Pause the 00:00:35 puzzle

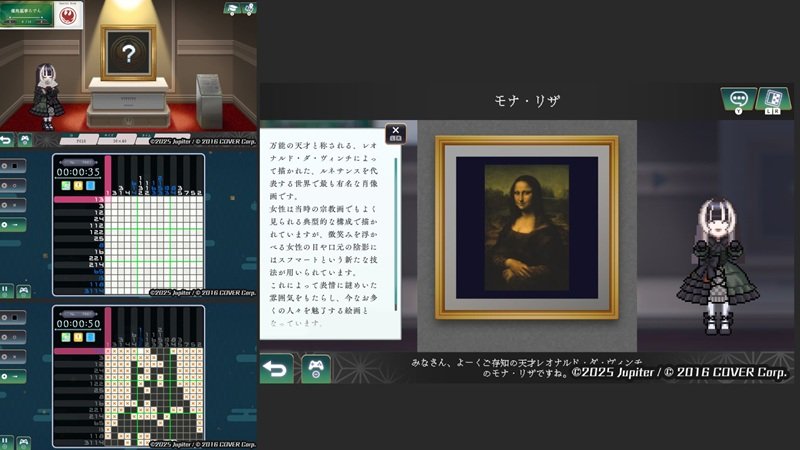pos(6,291)
